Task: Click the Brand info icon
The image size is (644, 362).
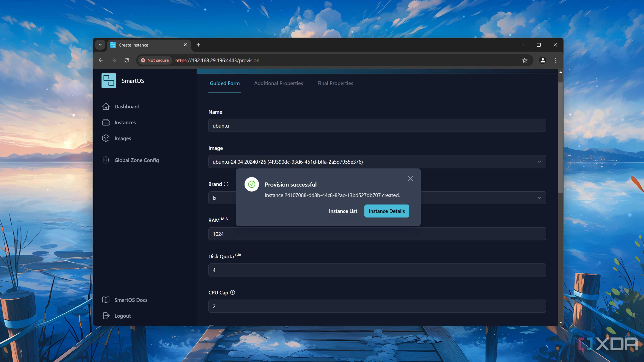Action: click(226, 184)
